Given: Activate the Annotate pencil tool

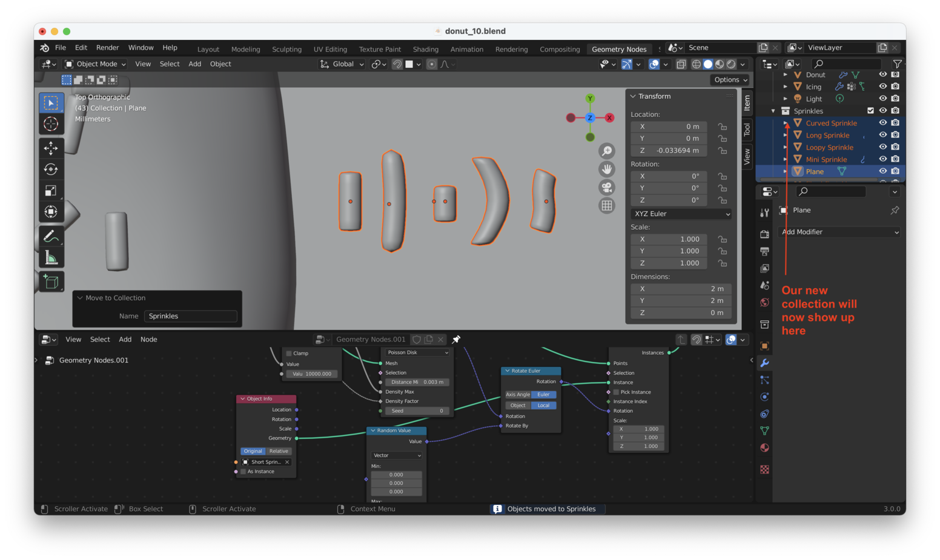Looking at the screenshot, I should coord(51,236).
